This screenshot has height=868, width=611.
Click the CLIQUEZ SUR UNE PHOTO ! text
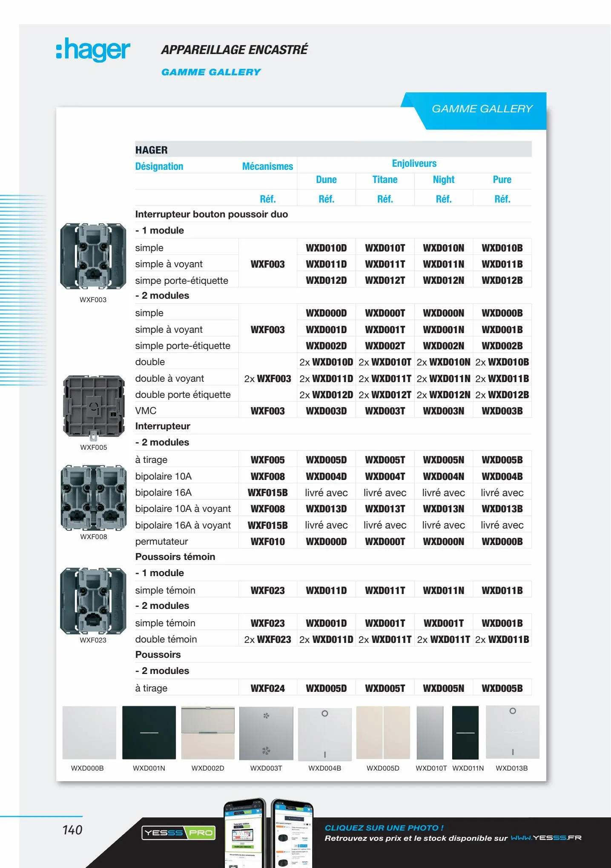click(384, 828)
